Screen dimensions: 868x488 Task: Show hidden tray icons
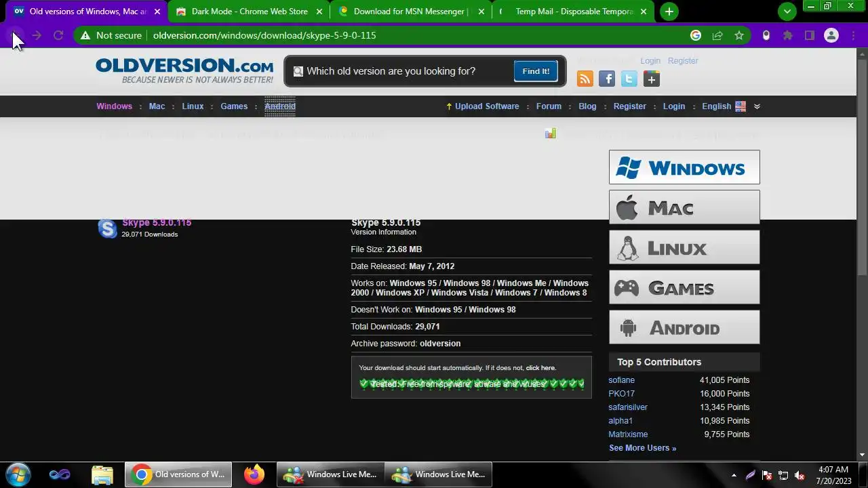point(734,475)
